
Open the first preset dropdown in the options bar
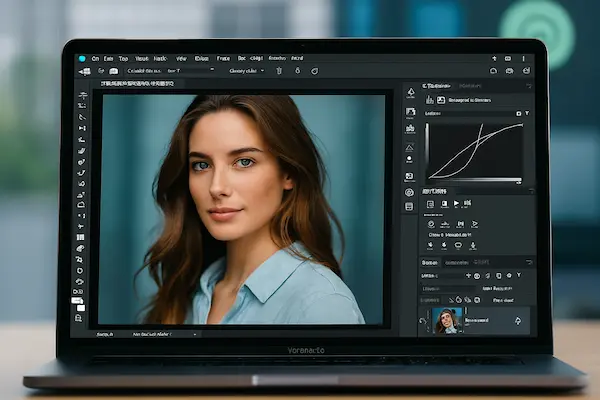pos(171,71)
